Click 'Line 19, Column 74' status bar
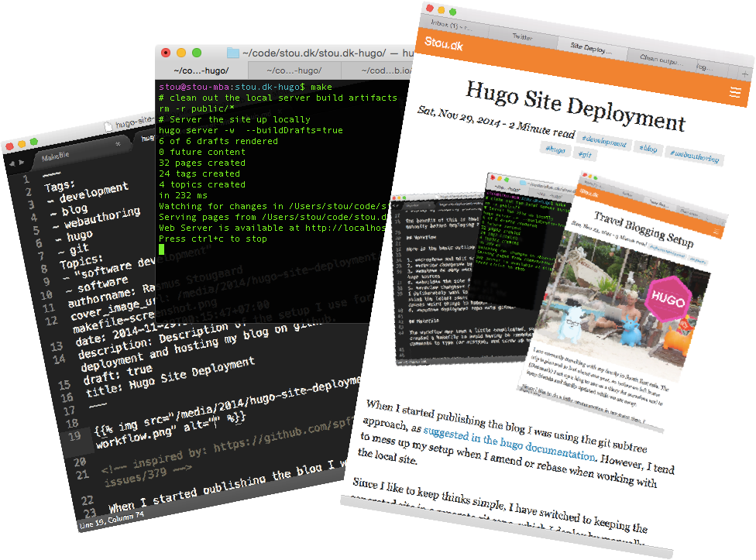756x560 pixels. (112, 520)
